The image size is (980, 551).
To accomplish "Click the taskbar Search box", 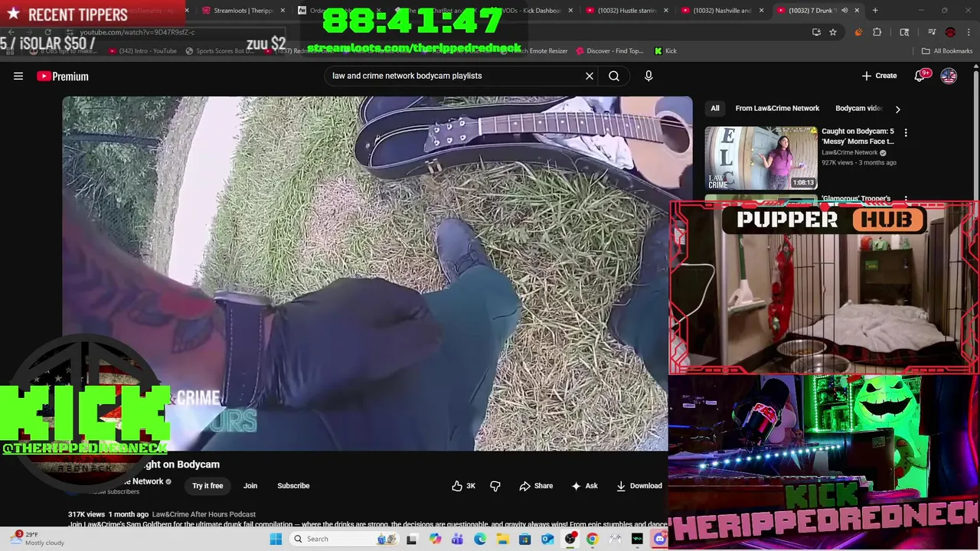I will [x=345, y=539].
